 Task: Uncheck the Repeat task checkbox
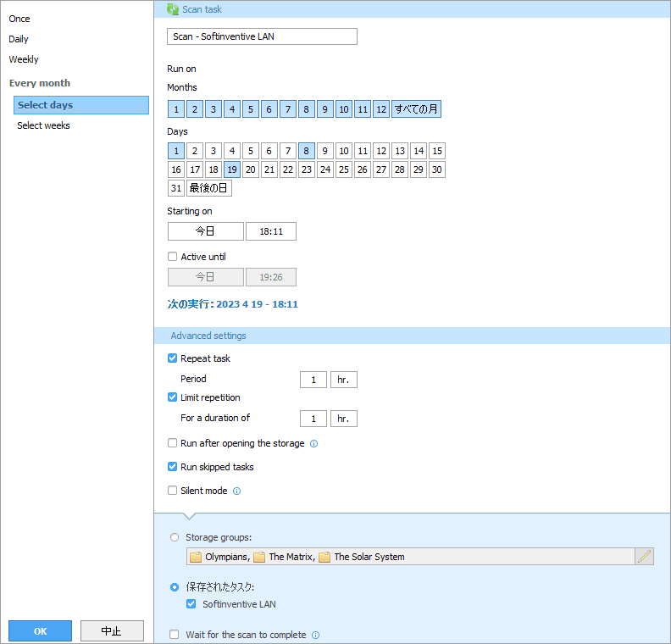173,358
